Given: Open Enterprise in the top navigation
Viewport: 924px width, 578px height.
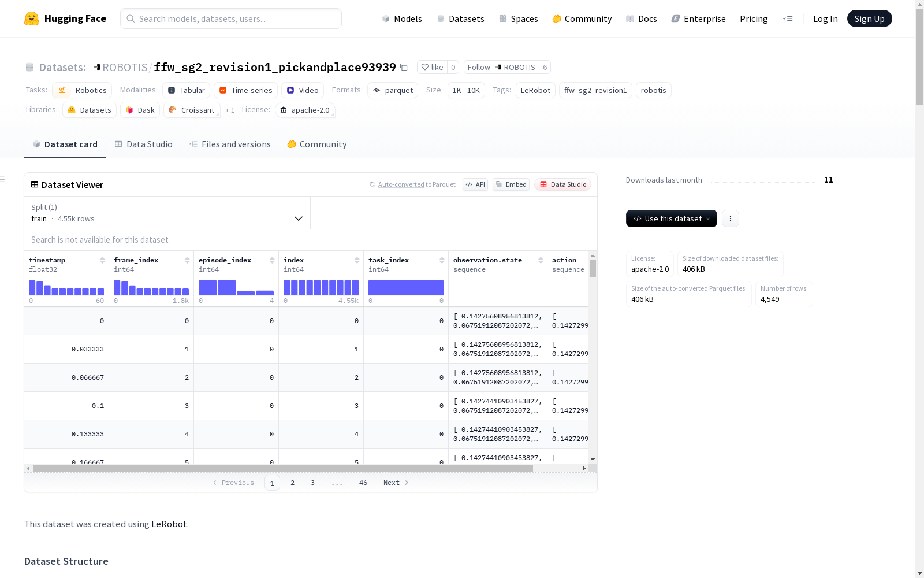Looking at the screenshot, I should point(699,18).
